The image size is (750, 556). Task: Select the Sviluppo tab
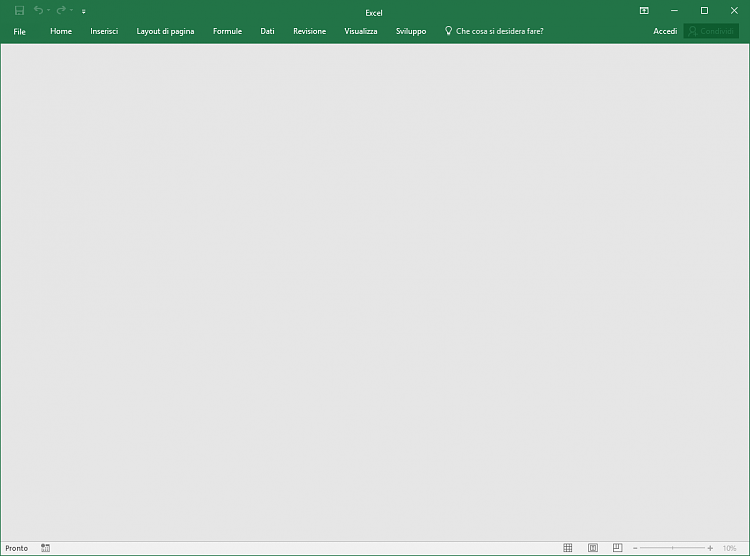pos(411,31)
